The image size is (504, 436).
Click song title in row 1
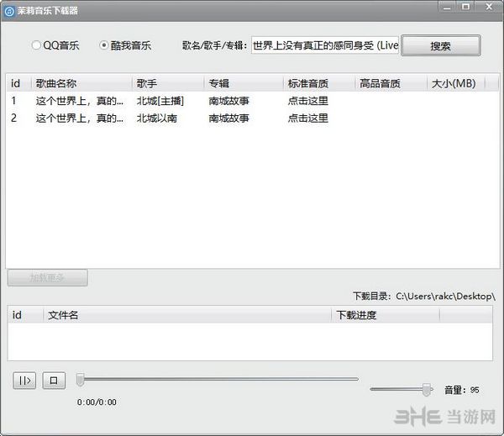80,101
